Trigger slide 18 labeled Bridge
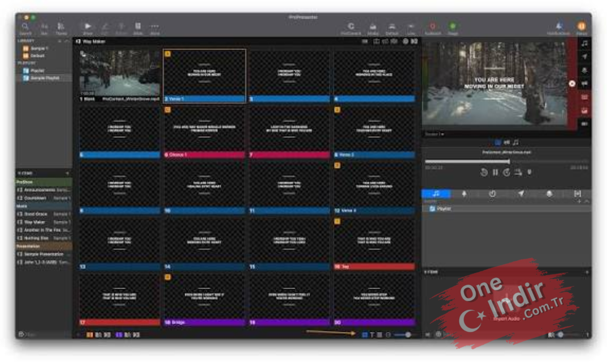The width and height of the screenshot is (607, 364). point(205,299)
